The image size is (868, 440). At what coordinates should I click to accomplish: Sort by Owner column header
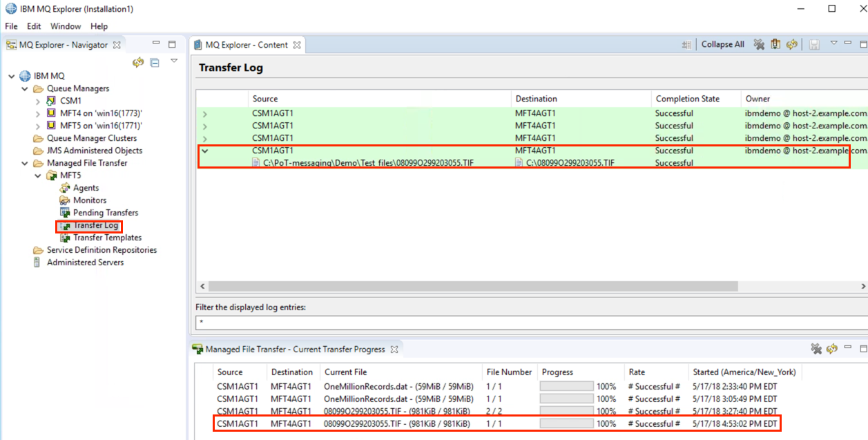[804, 99]
